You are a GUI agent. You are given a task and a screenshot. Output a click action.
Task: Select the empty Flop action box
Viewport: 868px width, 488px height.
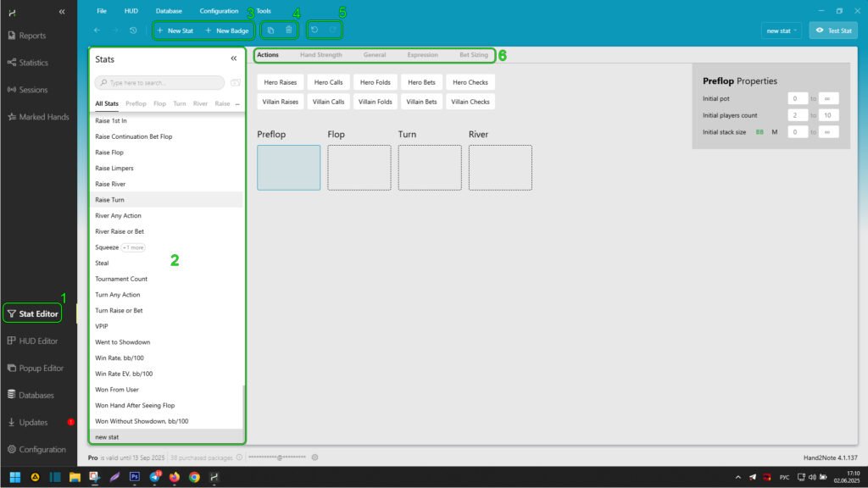click(x=359, y=167)
